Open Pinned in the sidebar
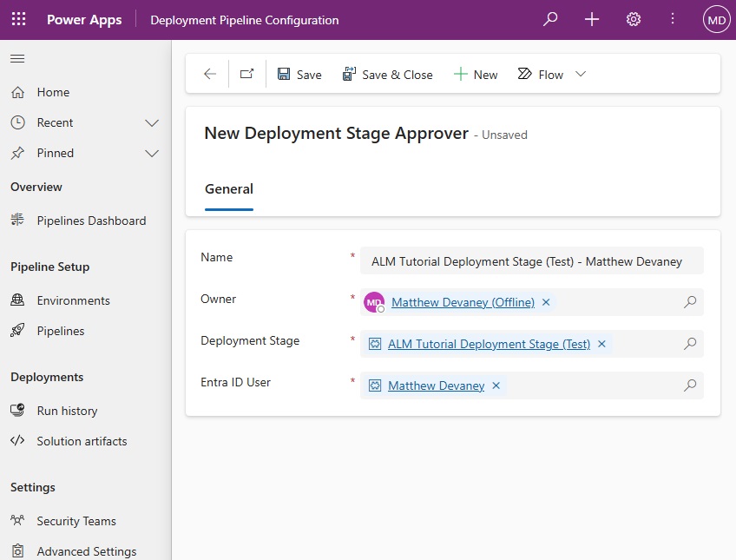Viewport: 736px width, 560px height. [x=56, y=153]
